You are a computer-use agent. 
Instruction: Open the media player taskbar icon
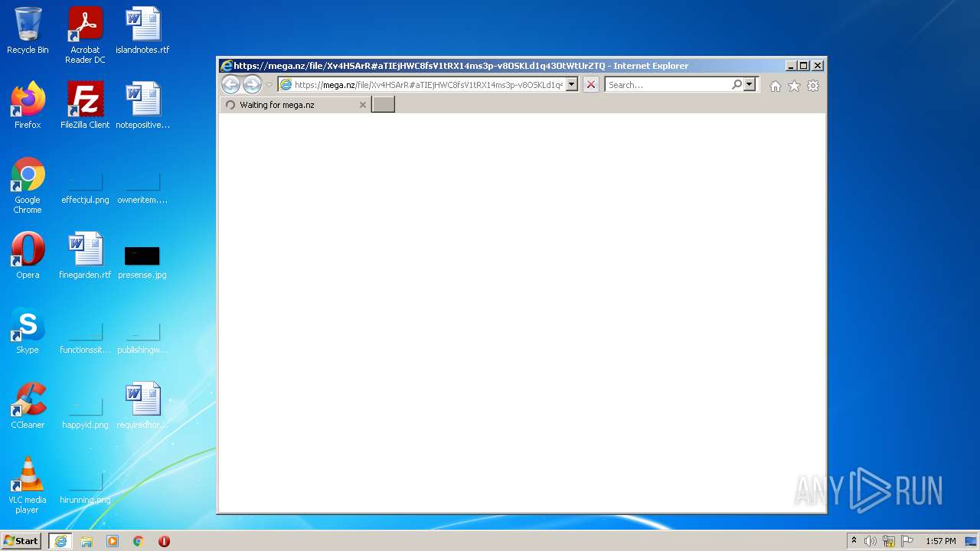click(x=113, y=541)
